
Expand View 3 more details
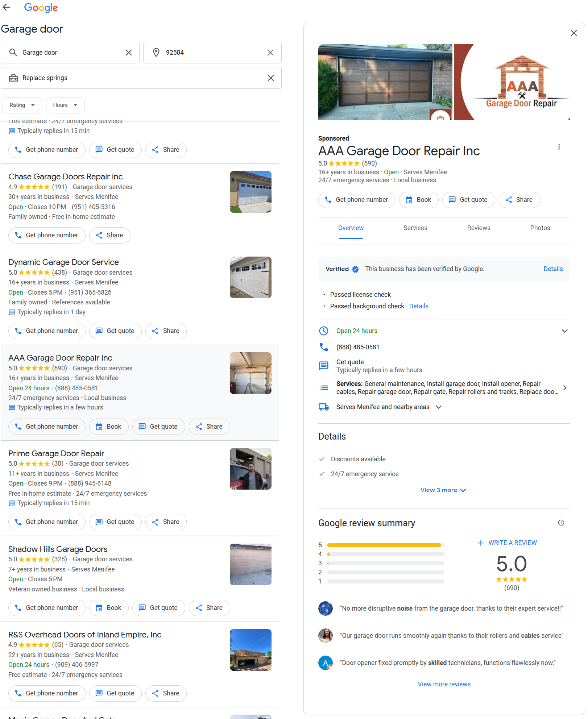(x=443, y=490)
